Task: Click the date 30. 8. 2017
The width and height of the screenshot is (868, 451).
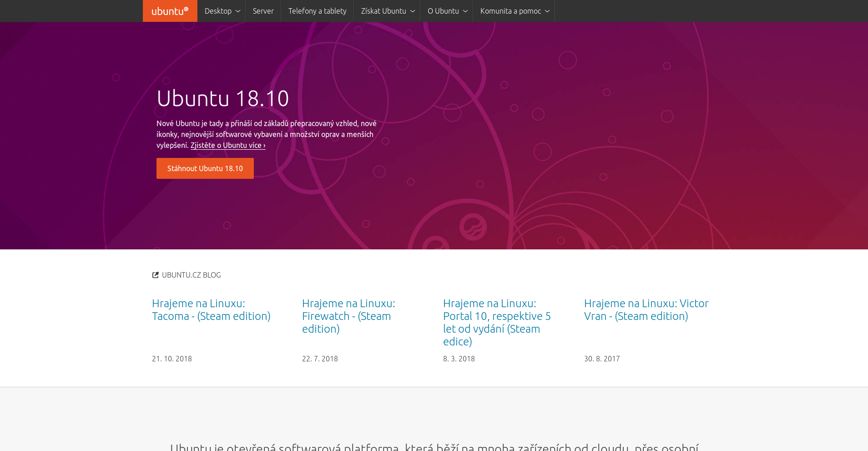Action: pos(602,359)
